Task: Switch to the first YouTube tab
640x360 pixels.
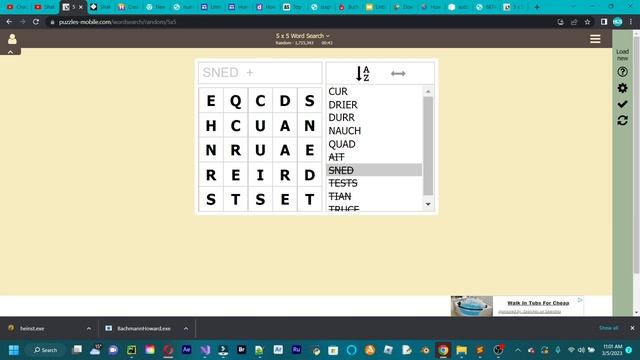Action: click(16, 7)
